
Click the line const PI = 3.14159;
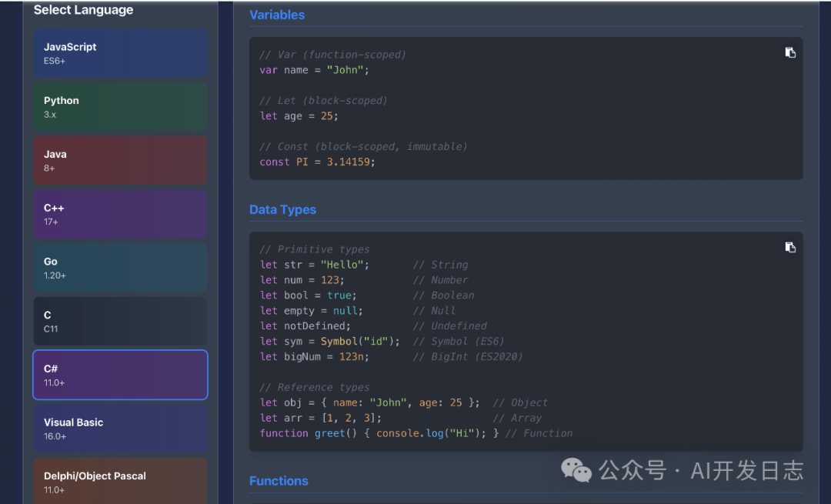(318, 162)
